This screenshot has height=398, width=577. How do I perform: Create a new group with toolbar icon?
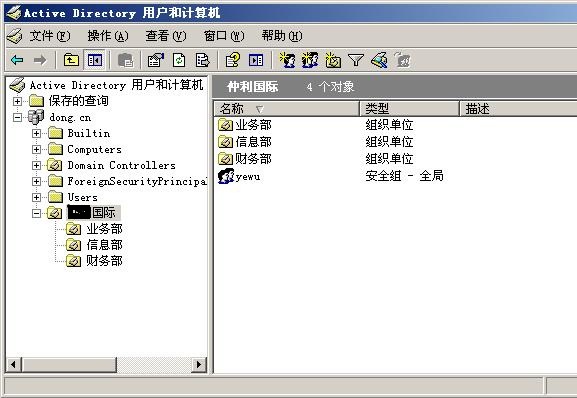coord(310,60)
